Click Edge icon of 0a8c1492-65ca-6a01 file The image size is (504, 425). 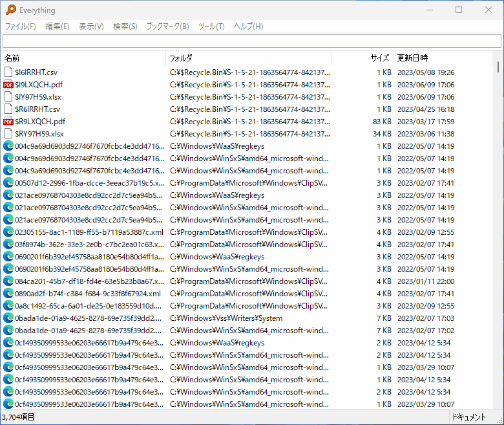click(8, 305)
